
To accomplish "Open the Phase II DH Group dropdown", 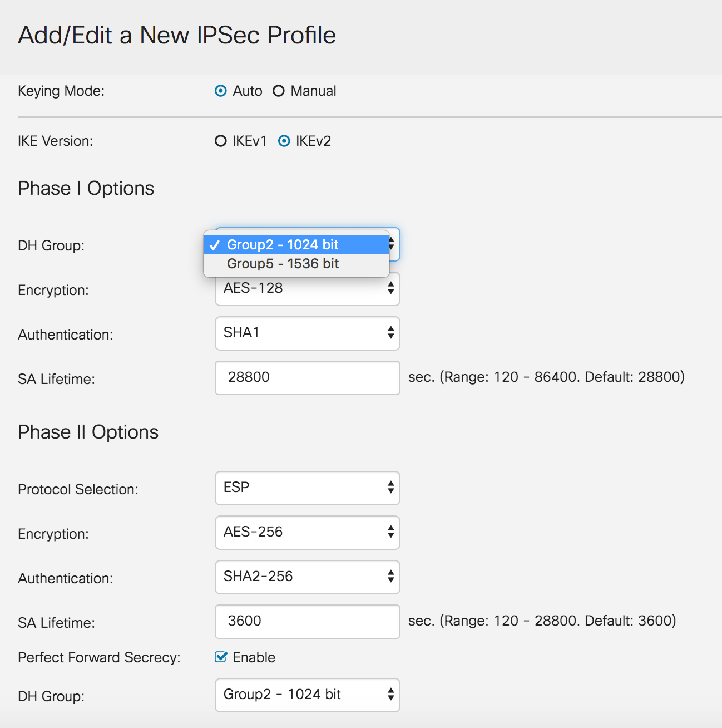I will click(307, 695).
